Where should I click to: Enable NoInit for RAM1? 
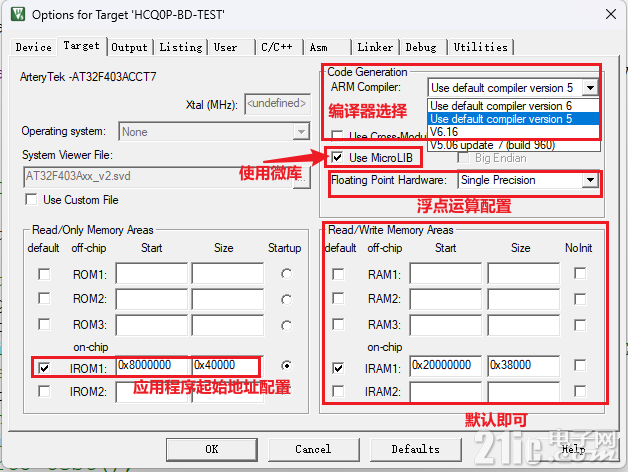580,273
